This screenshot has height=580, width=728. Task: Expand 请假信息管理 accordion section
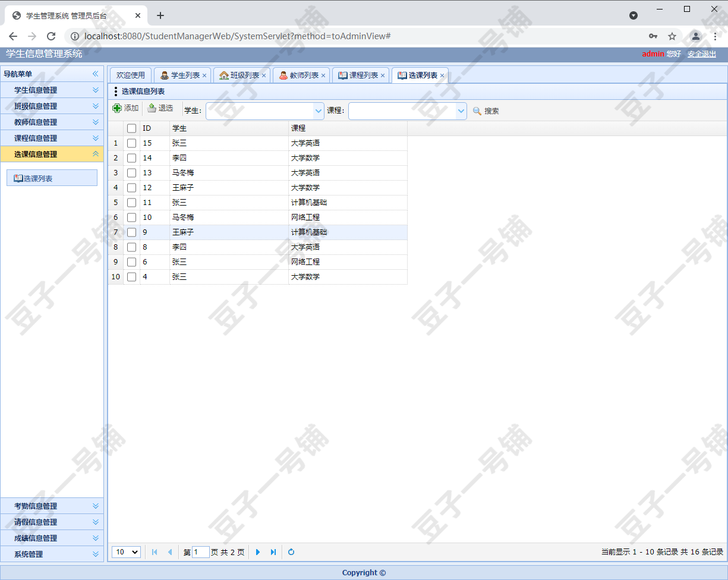[x=52, y=522]
